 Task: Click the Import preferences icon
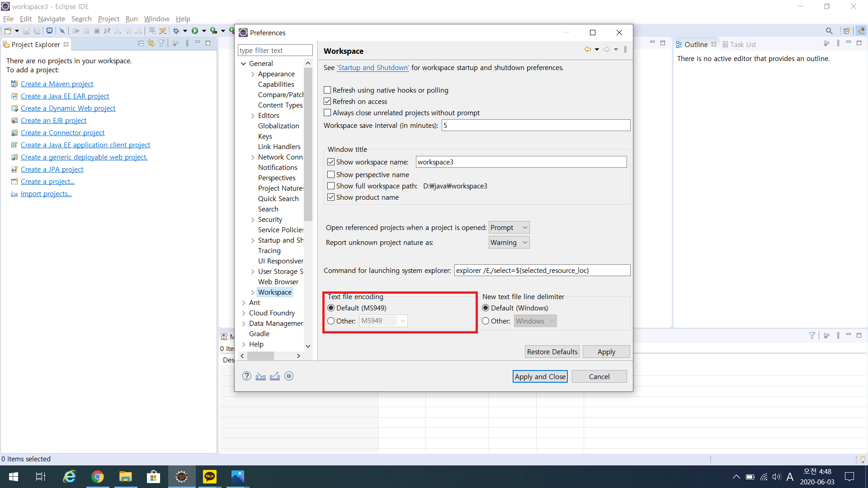point(261,376)
